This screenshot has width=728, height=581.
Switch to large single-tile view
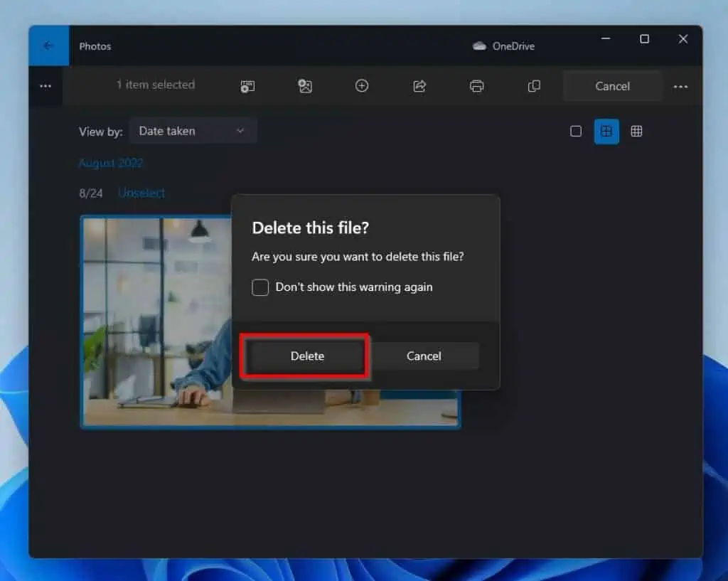(576, 132)
